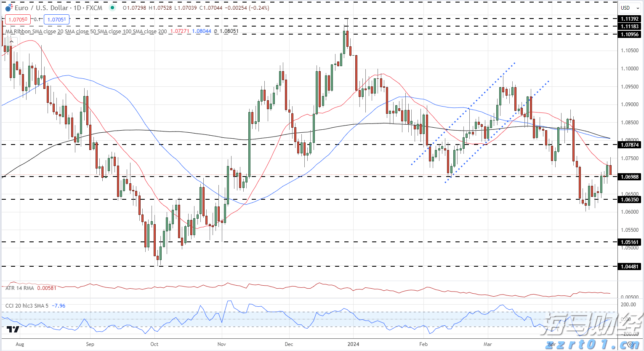Click the red SMA value 1.07271
644x351 pixels.
[x=180, y=31]
